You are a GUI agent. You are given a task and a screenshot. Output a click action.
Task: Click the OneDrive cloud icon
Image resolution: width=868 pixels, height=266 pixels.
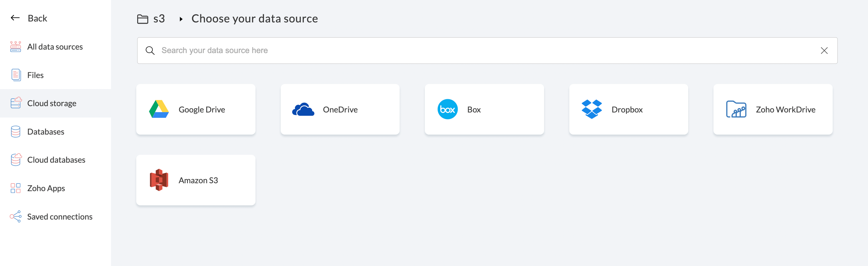[x=303, y=109]
